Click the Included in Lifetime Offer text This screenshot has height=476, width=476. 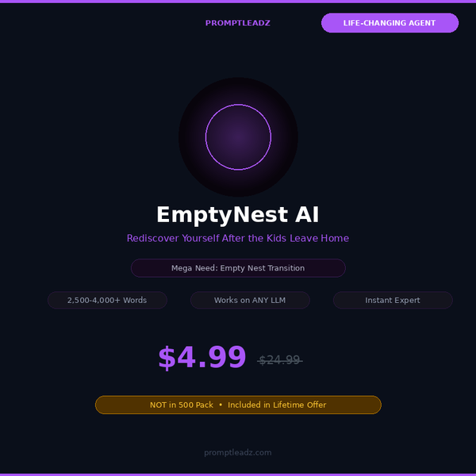[277, 405]
